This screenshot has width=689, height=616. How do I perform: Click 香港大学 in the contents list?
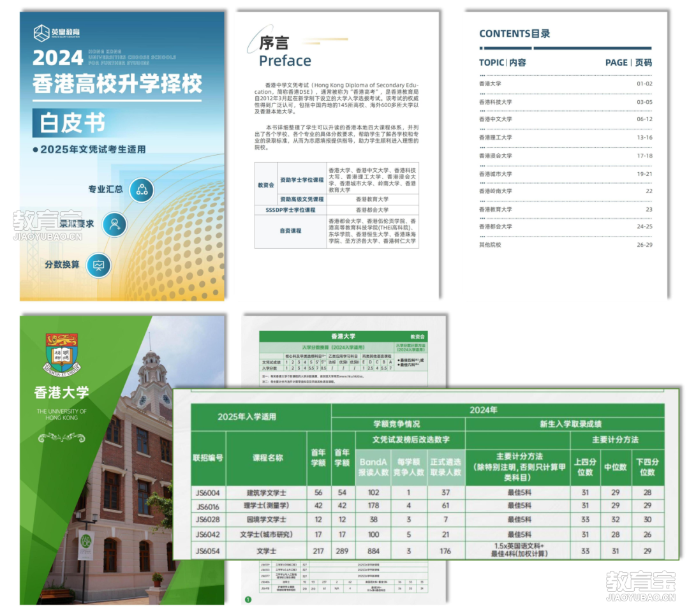[490, 84]
